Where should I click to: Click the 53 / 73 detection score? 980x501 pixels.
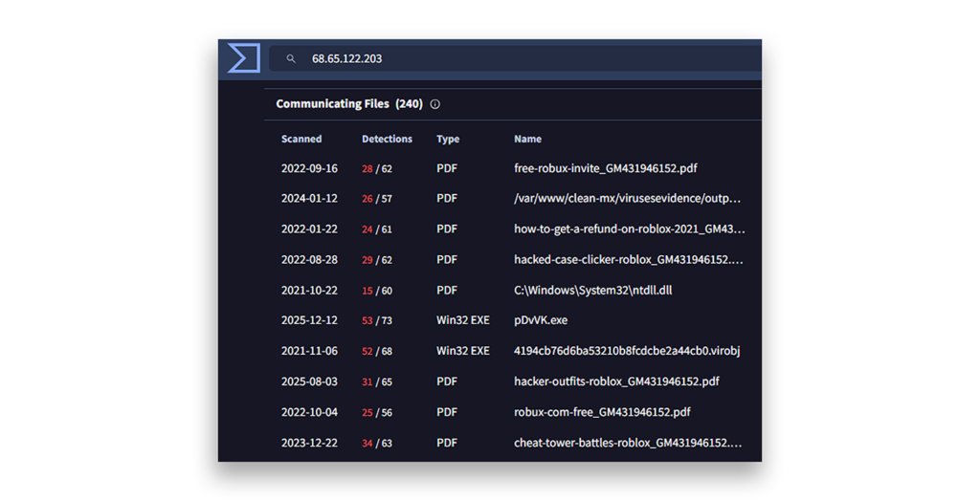coord(377,320)
